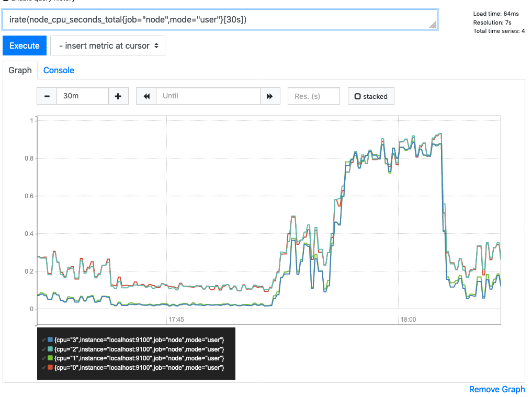The width and height of the screenshot is (532, 397).
Task: Click the Res. (s) resolution field
Action: click(313, 96)
